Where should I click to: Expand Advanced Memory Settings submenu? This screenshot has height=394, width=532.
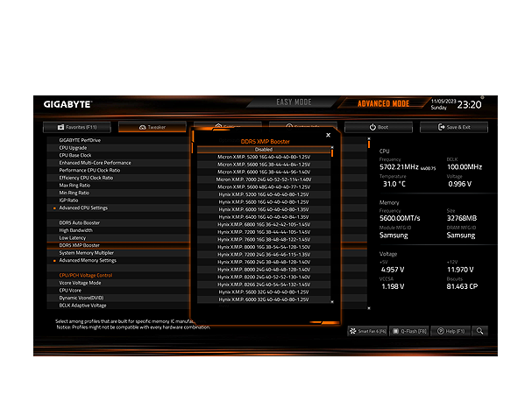87,260
